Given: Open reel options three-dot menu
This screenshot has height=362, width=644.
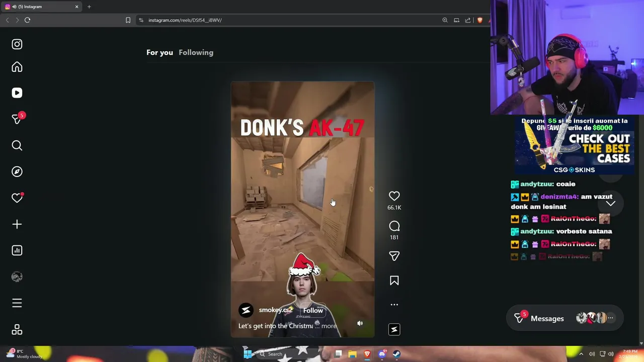Looking at the screenshot, I should coord(394,305).
